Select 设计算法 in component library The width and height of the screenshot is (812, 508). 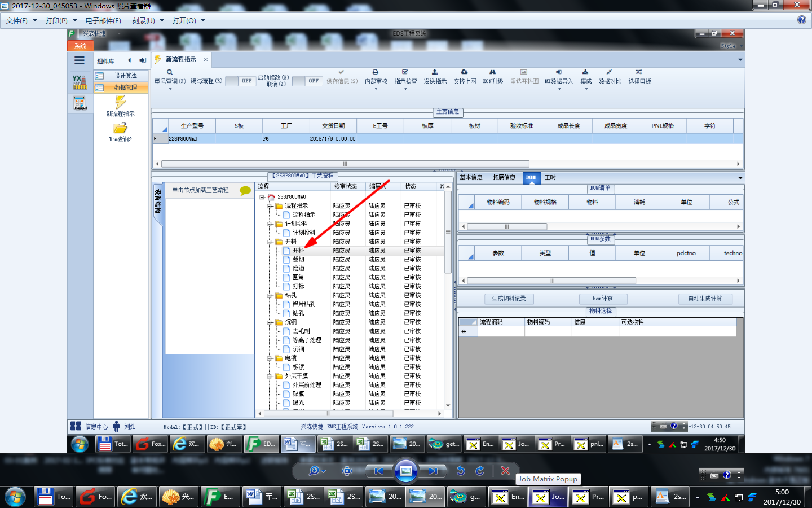[121, 76]
